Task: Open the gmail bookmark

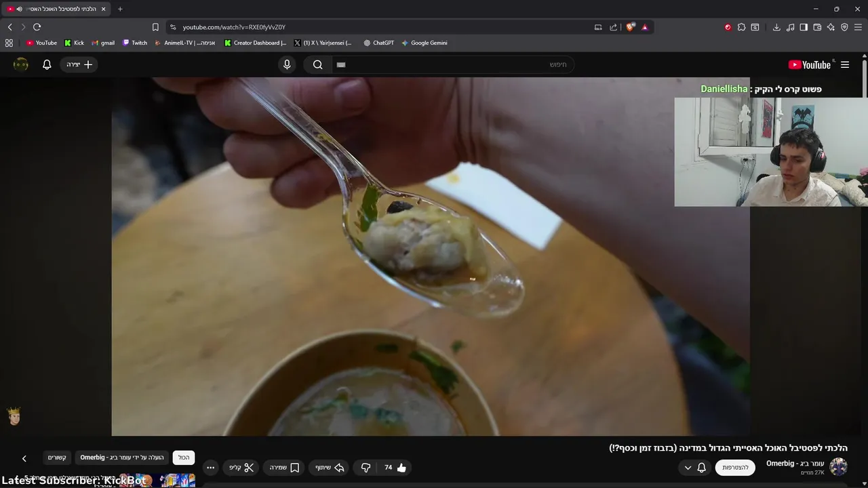Action: [x=103, y=43]
